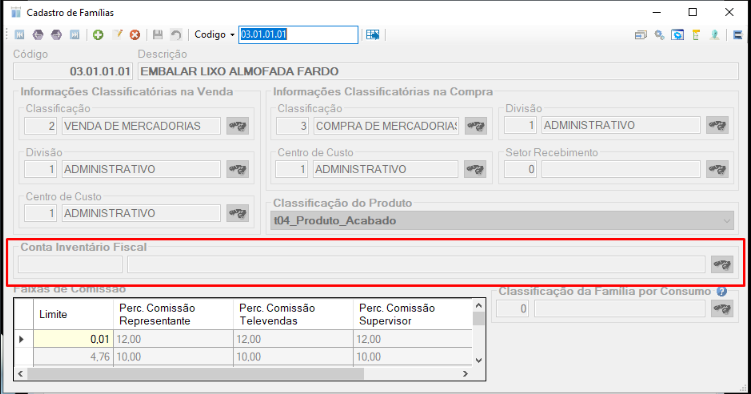
Task: Click the Perc. Comissão Supervisor column header
Action: click(413, 315)
